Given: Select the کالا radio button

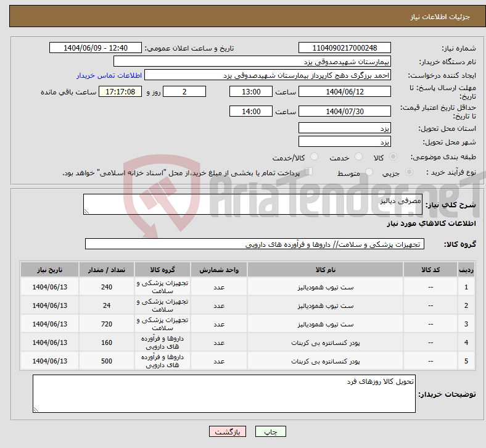Looking at the screenshot, I should [x=393, y=157].
